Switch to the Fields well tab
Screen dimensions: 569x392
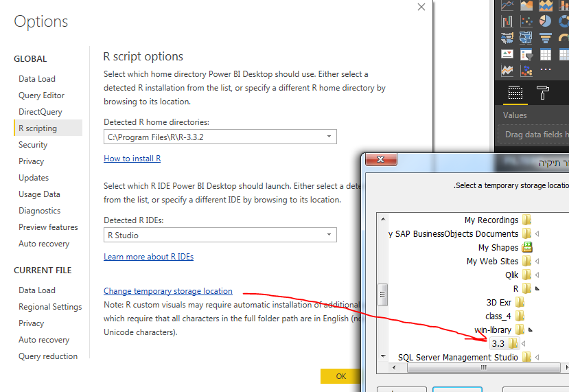pyautogui.click(x=515, y=93)
